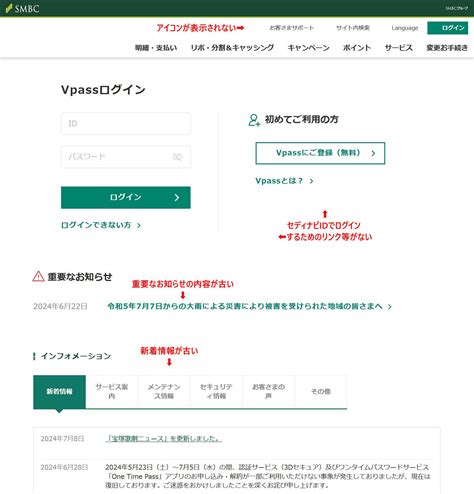Click the date 2024年6月22日

pyautogui.click(x=60, y=306)
